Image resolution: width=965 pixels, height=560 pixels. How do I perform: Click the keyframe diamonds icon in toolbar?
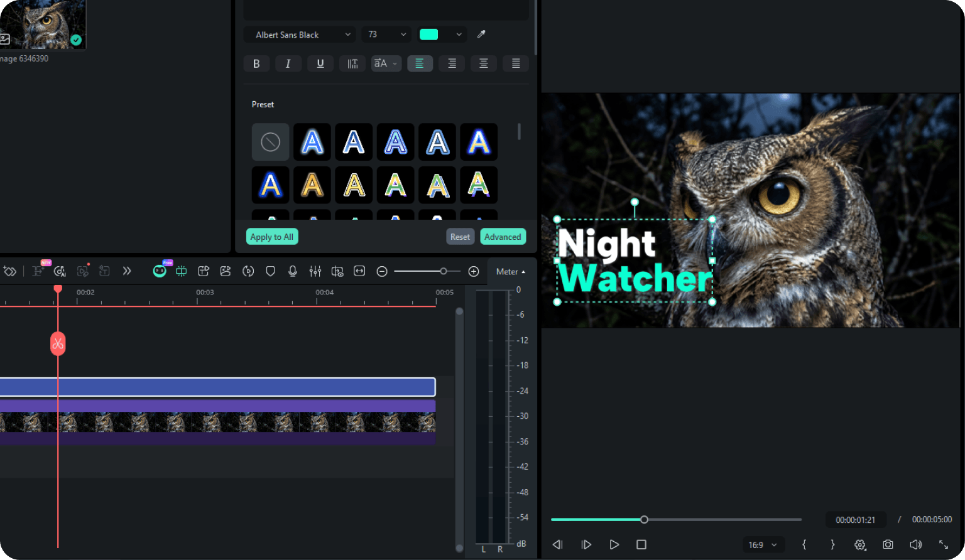click(9, 271)
